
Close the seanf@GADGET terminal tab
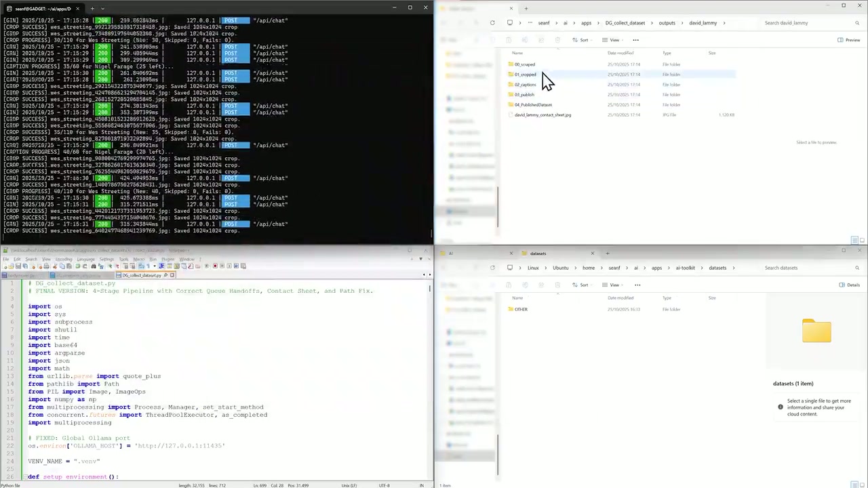77,9
